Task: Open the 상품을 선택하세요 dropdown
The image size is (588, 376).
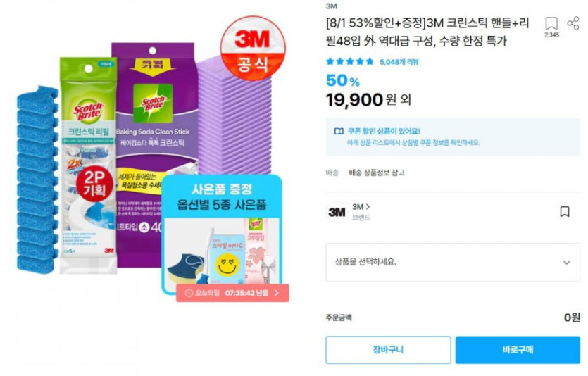Action: (x=453, y=263)
